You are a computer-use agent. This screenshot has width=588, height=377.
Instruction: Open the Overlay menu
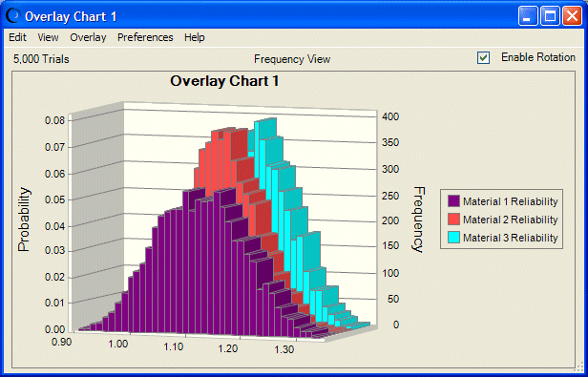coord(88,37)
